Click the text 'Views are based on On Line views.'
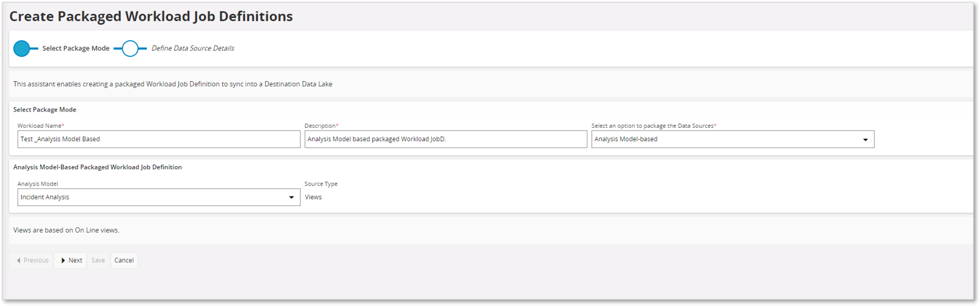 (66, 230)
